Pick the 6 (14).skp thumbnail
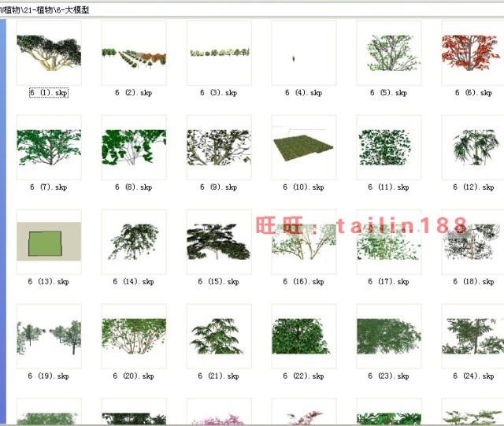The image size is (504, 426). 134,242
